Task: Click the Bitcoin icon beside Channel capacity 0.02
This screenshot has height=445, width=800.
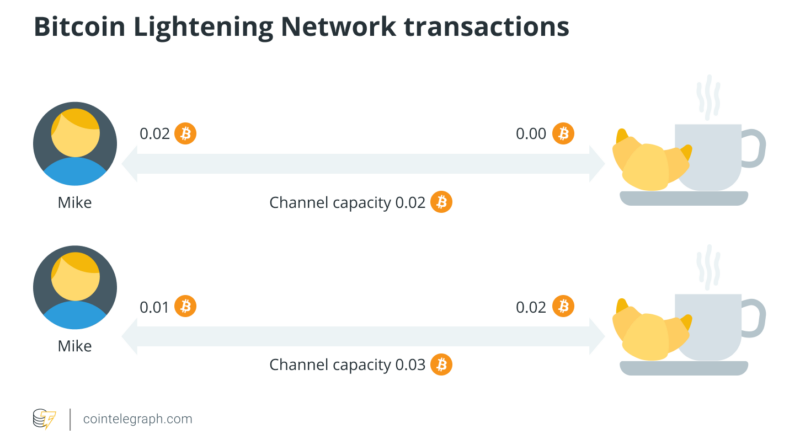Action: pos(441,203)
